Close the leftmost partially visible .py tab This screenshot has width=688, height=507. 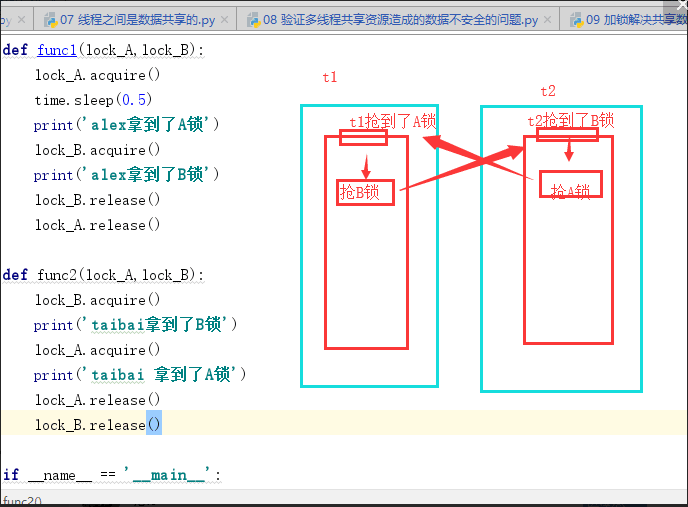(21, 20)
